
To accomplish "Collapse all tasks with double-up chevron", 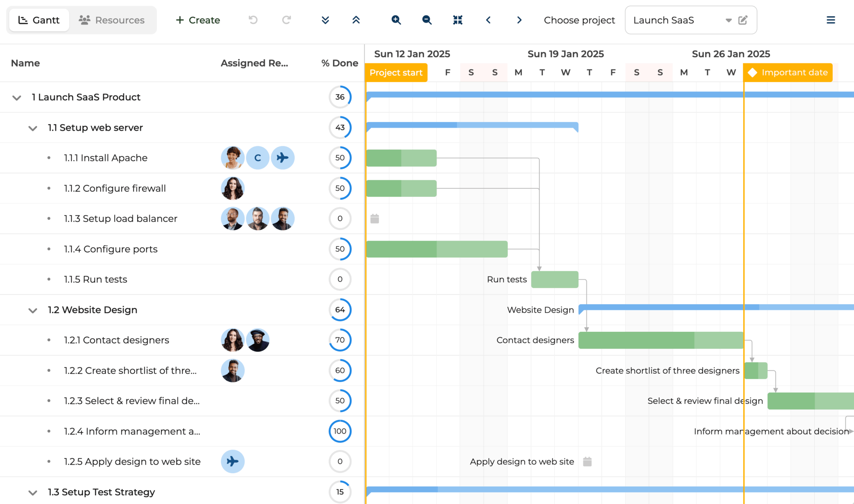I will coord(356,20).
